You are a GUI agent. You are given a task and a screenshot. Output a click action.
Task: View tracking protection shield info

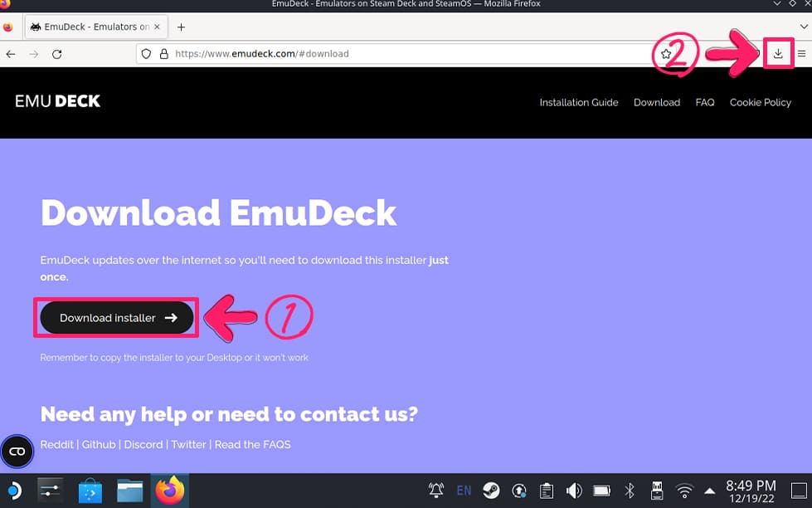(146, 54)
